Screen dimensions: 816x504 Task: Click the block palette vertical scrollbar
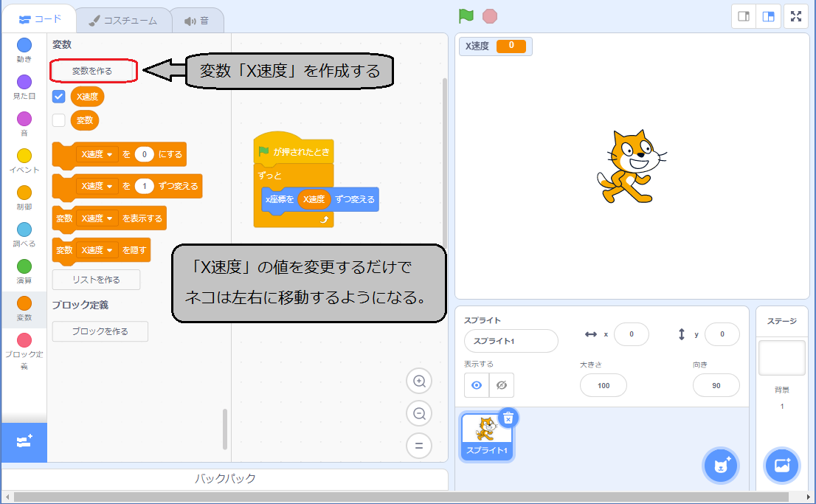coord(225,429)
